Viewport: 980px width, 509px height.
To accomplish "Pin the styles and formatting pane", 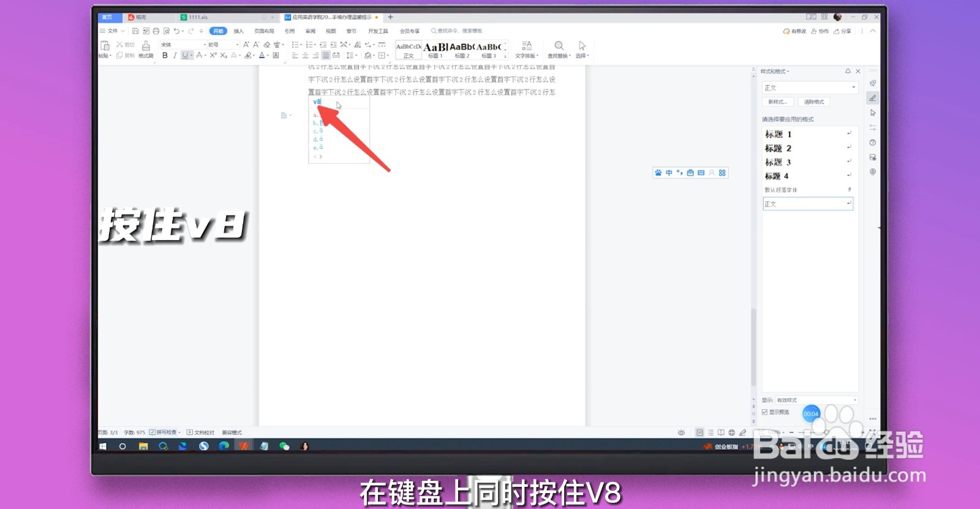I will (x=848, y=71).
